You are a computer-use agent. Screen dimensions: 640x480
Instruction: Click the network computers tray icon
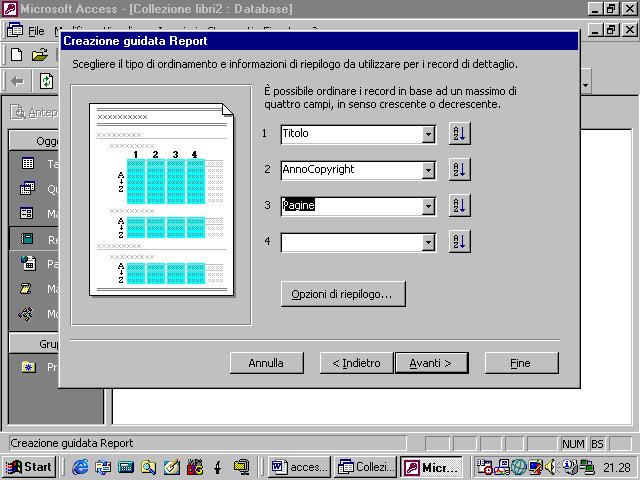pyautogui.click(x=587, y=467)
